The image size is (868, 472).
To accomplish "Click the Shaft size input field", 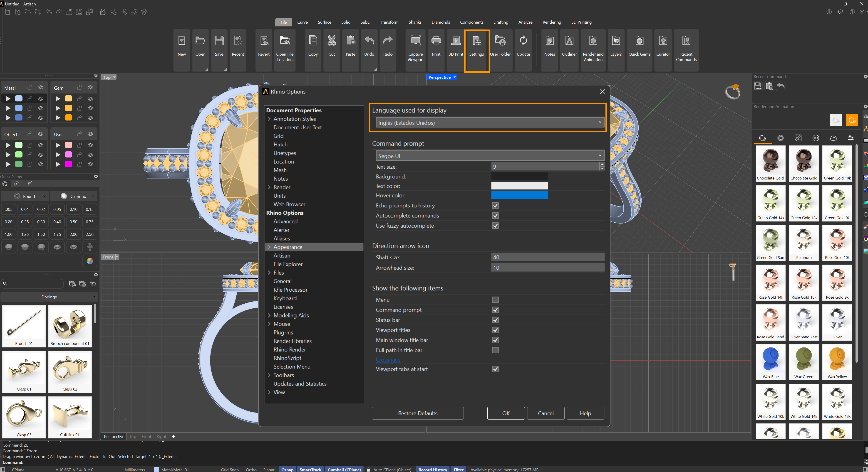I will click(548, 257).
